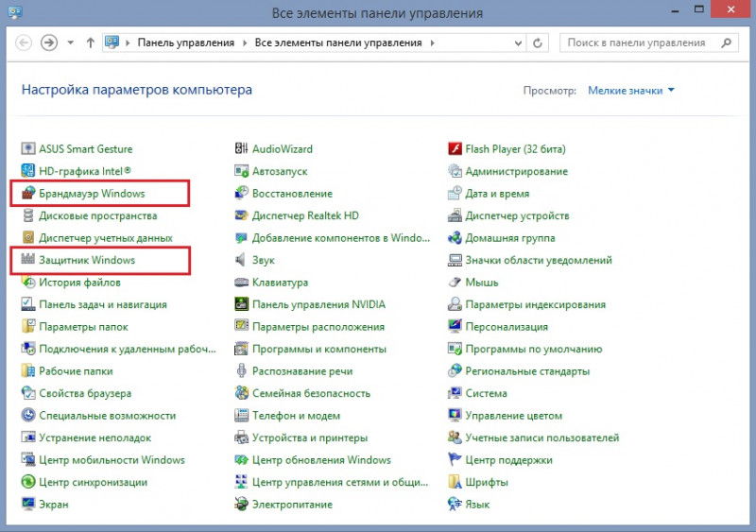The image size is (756, 532).
Task: Open the Домашняя группа icon
Action: pos(455,237)
